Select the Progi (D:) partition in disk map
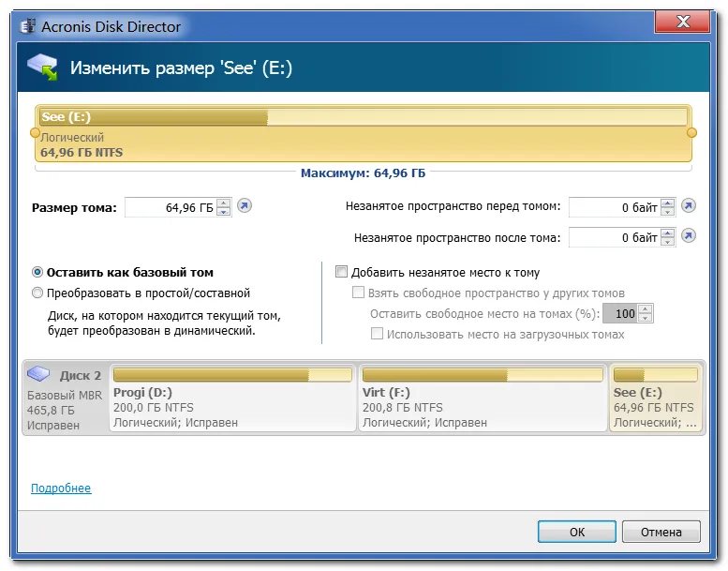Viewport: 728px width, 571px height. [x=232, y=398]
